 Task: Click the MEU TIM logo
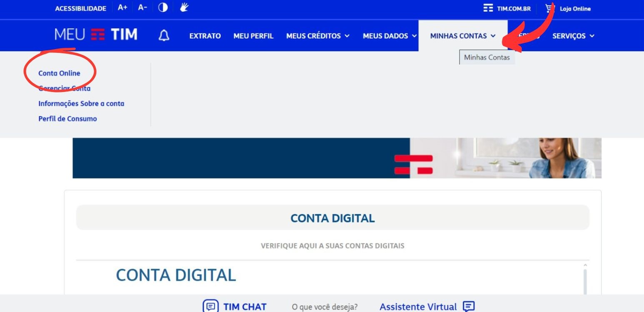pos(97,35)
